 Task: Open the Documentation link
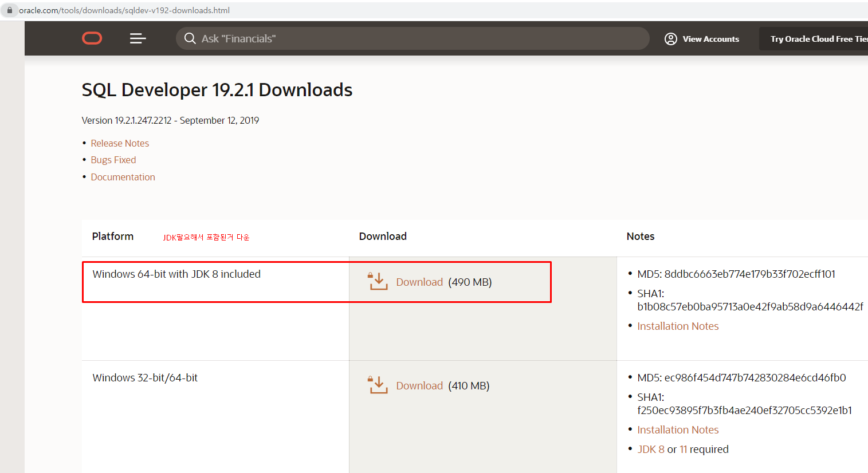[x=123, y=177]
